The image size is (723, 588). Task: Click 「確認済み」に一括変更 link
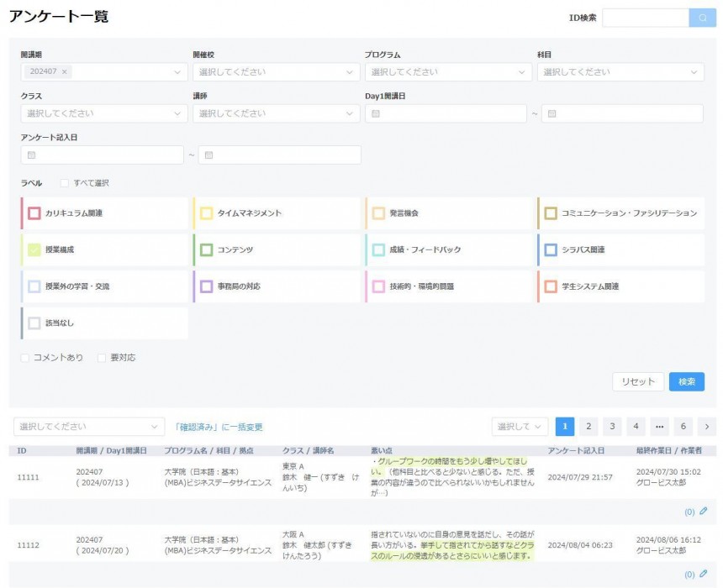click(x=218, y=428)
